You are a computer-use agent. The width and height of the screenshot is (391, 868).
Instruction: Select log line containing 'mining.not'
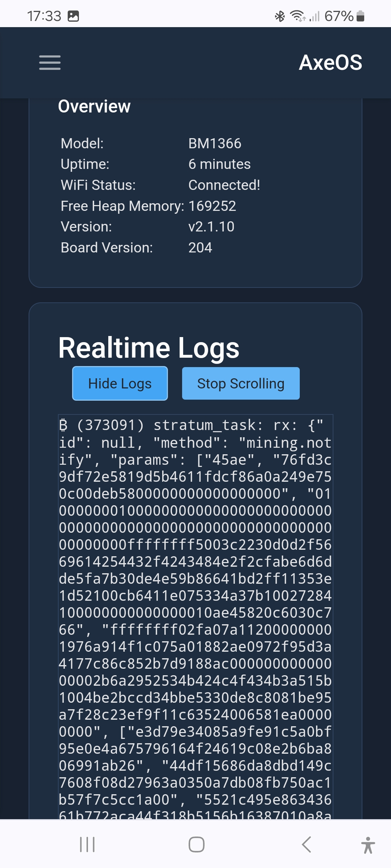click(195, 443)
